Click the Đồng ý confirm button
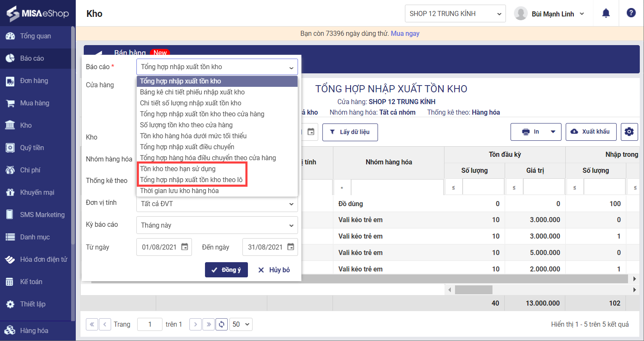644x341 pixels. (226, 270)
